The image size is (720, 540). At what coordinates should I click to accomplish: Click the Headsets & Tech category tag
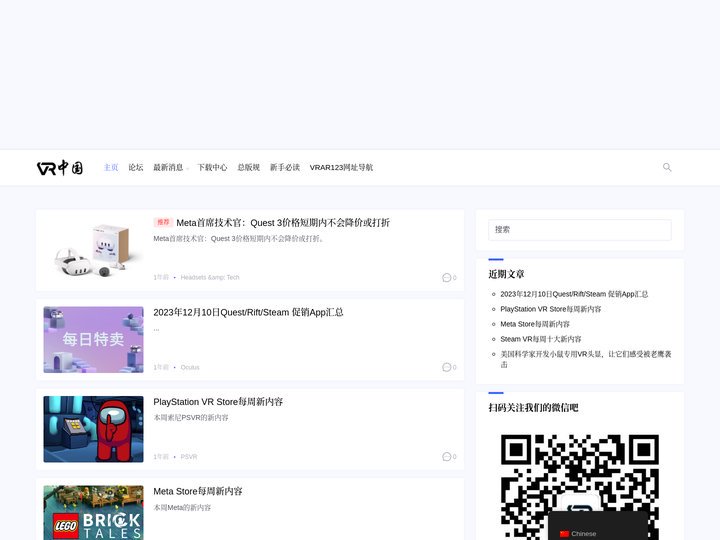tap(210, 277)
